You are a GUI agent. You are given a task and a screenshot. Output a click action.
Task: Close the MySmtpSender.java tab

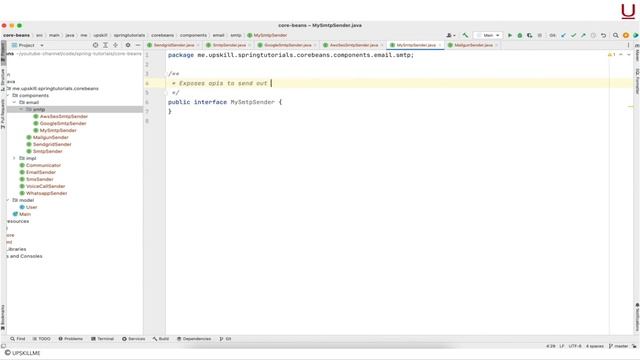click(440, 45)
